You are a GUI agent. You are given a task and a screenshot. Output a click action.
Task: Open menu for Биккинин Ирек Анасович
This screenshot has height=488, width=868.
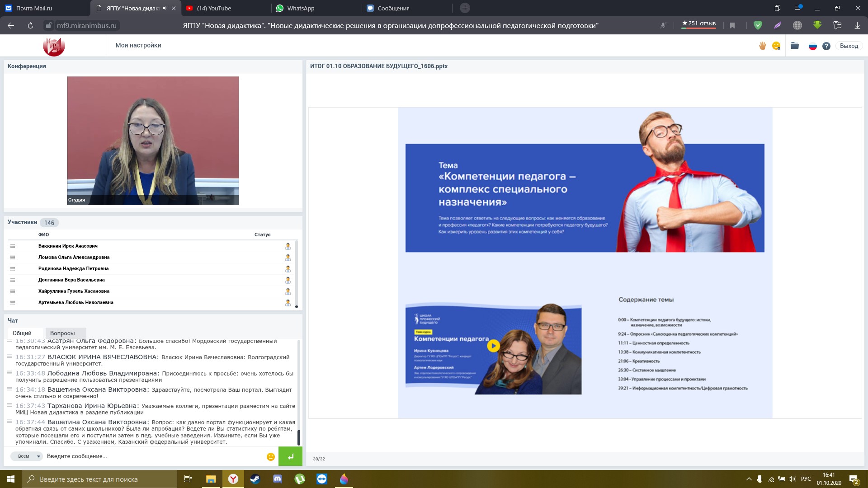pyautogui.click(x=13, y=246)
